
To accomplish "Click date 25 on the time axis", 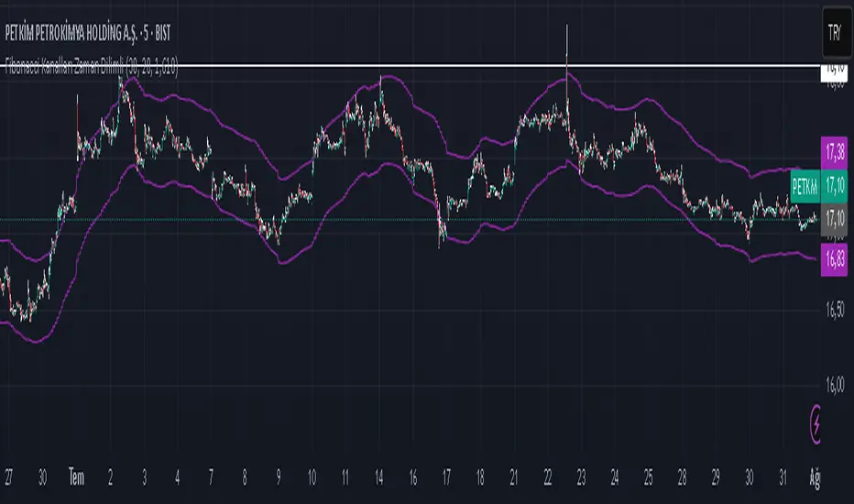I will coord(648,477).
